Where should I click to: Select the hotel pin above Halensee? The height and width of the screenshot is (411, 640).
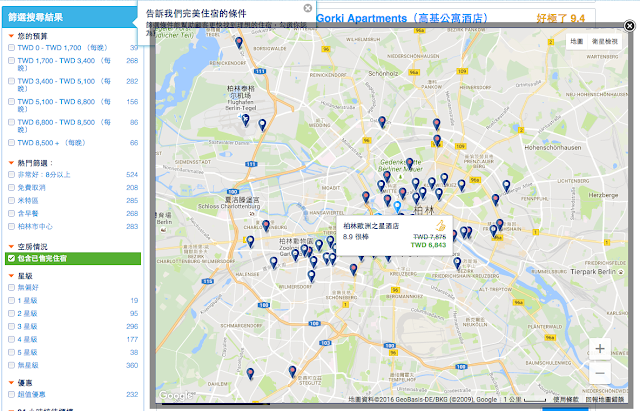pyautogui.click(x=273, y=262)
